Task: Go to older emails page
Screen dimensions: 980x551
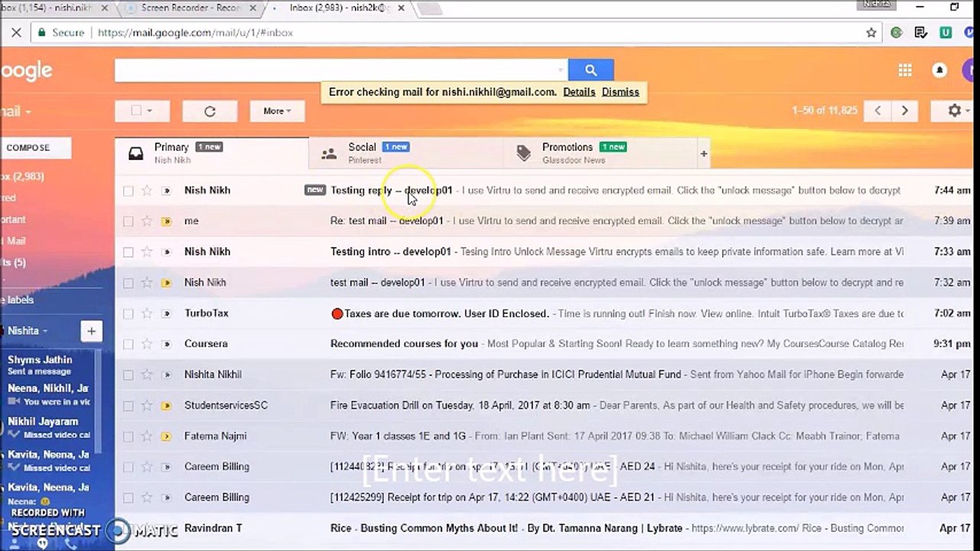Action: (905, 111)
